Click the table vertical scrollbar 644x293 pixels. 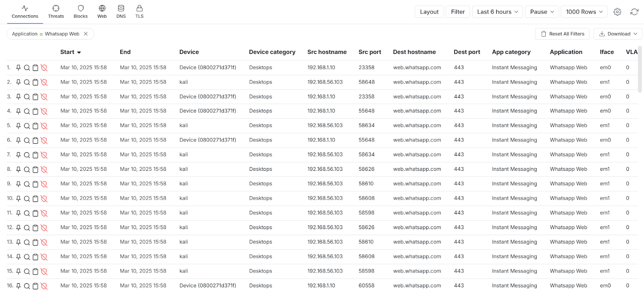[x=640, y=69]
